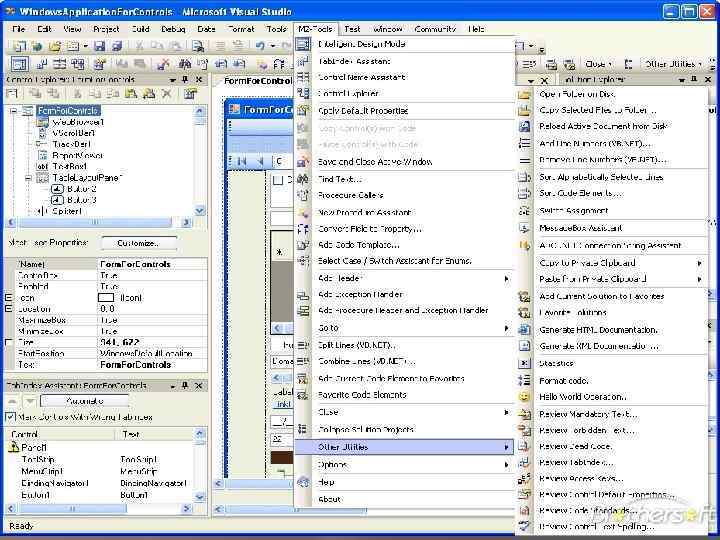
Task: Click the delete X icon in Control Explorer toolbar
Action: (x=167, y=94)
